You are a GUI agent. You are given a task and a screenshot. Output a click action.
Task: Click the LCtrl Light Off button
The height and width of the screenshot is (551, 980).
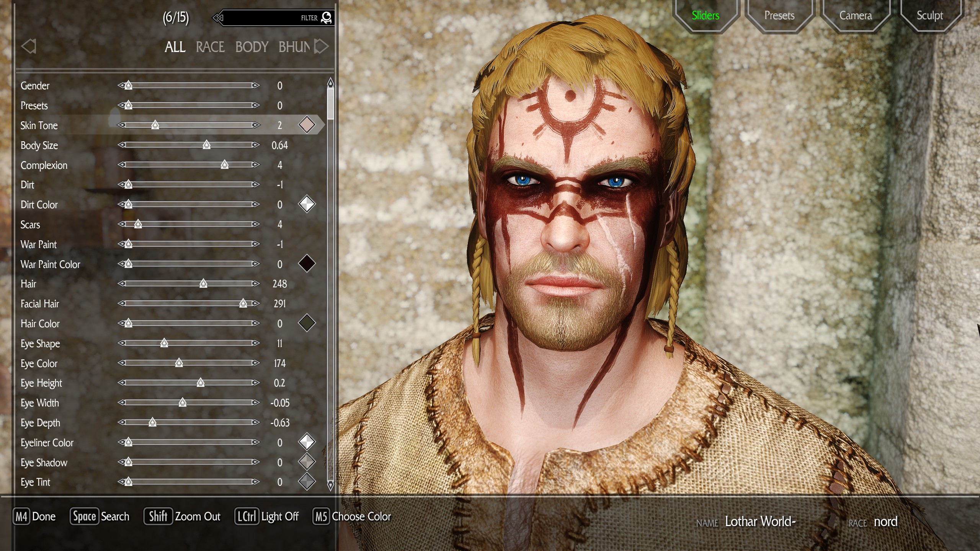tap(267, 517)
